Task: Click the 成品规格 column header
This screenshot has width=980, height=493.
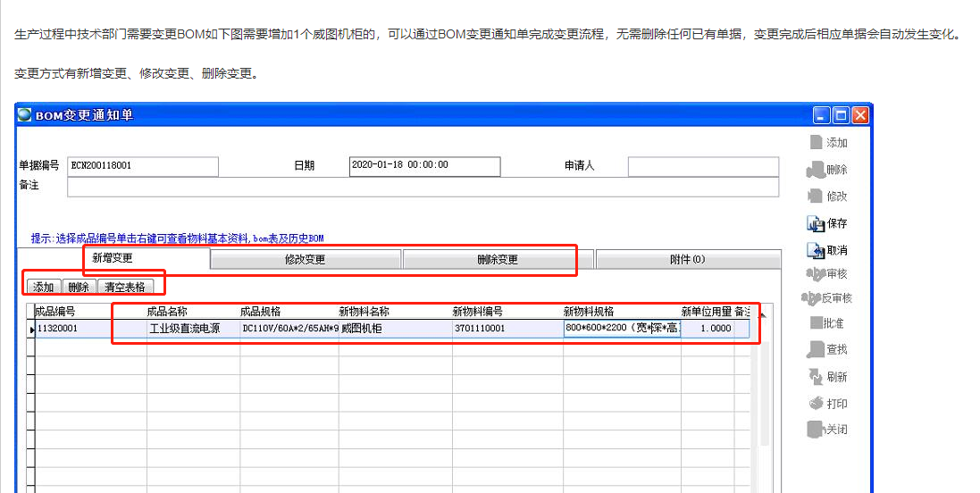Action: (289, 311)
